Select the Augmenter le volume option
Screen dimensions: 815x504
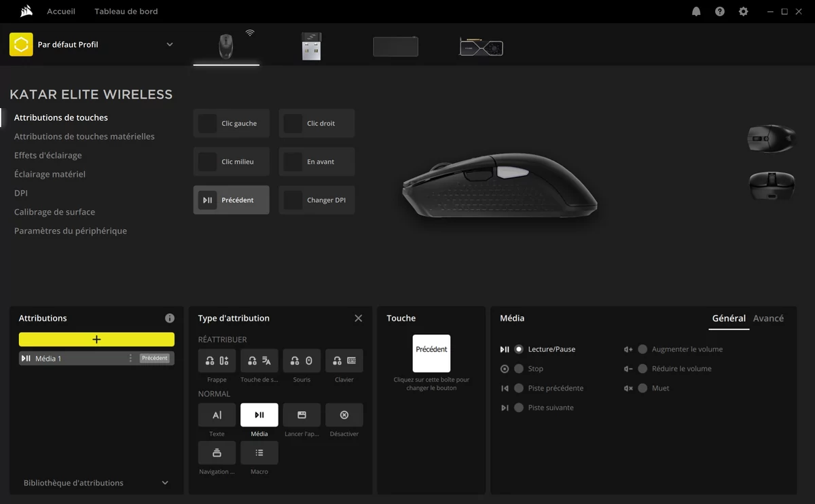(642, 349)
